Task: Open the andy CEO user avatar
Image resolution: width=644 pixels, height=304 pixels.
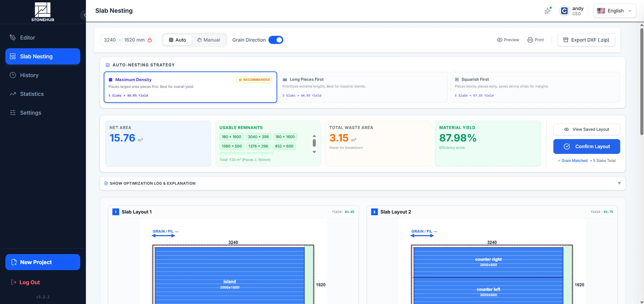Action: coord(564,11)
